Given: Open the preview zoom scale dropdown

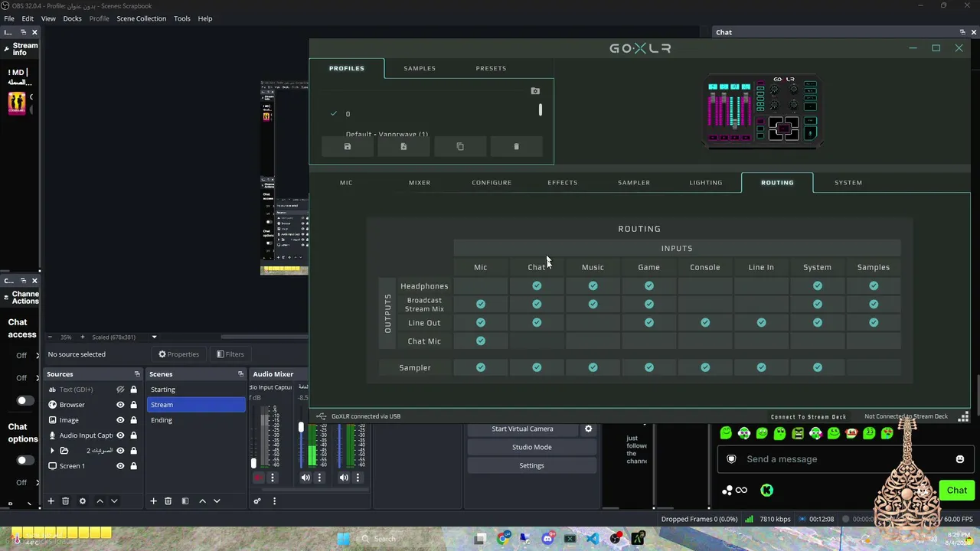Looking at the screenshot, I should click(x=154, y=337).
